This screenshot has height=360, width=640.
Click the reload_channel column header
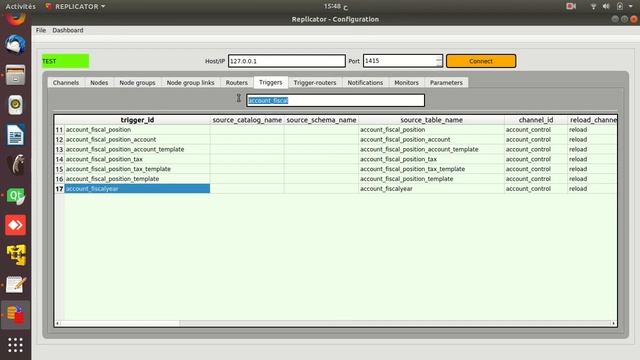[592, 120]
